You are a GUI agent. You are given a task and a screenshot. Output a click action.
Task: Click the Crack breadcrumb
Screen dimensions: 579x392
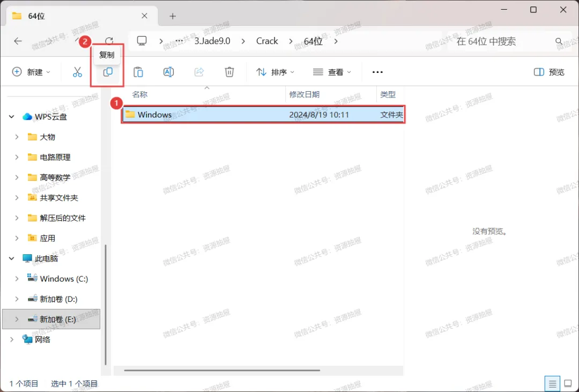coord(267,41)
